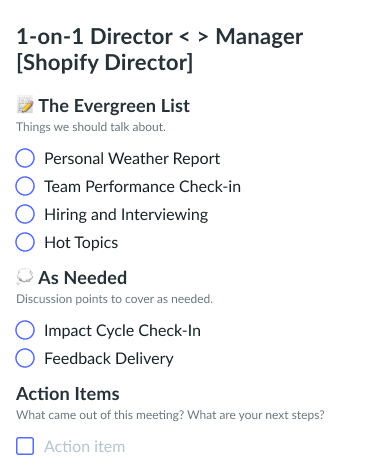The width and height of the screenshot is (375, 476).
Task: Click the As Needed section heading
Action: point(83,278)
